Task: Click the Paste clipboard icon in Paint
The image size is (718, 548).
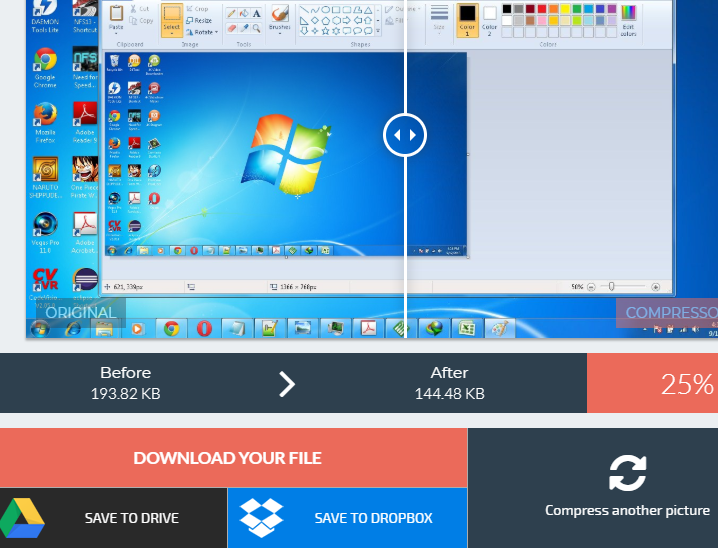Action: tap(116, 13)
